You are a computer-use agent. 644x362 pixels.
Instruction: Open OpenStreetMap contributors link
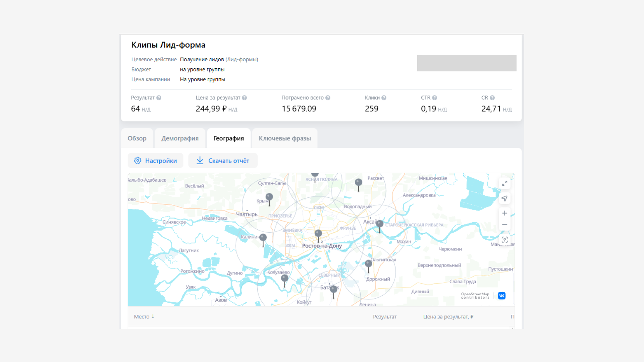[475, 296]
